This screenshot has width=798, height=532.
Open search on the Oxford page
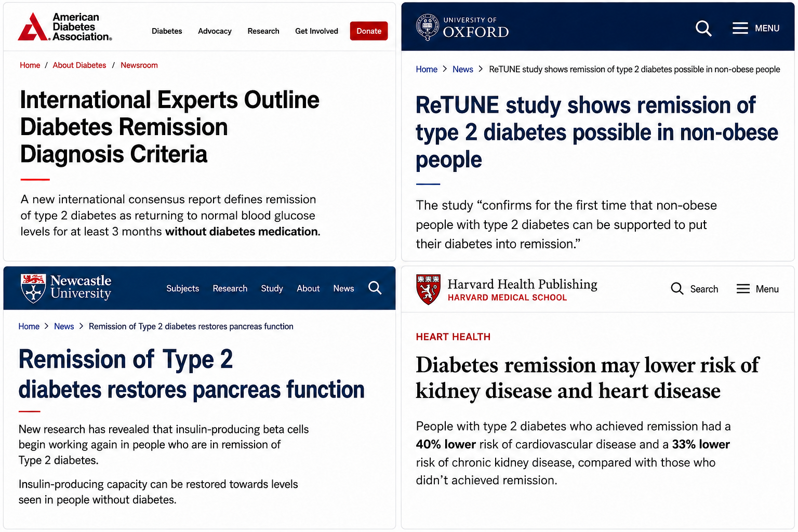tap(703, 28)
